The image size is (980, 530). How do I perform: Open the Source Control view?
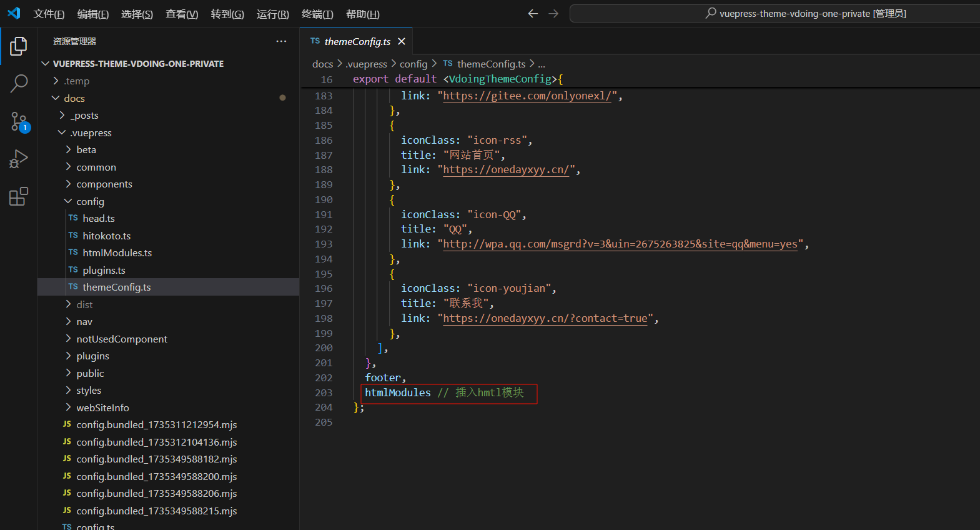click(19, 121)
